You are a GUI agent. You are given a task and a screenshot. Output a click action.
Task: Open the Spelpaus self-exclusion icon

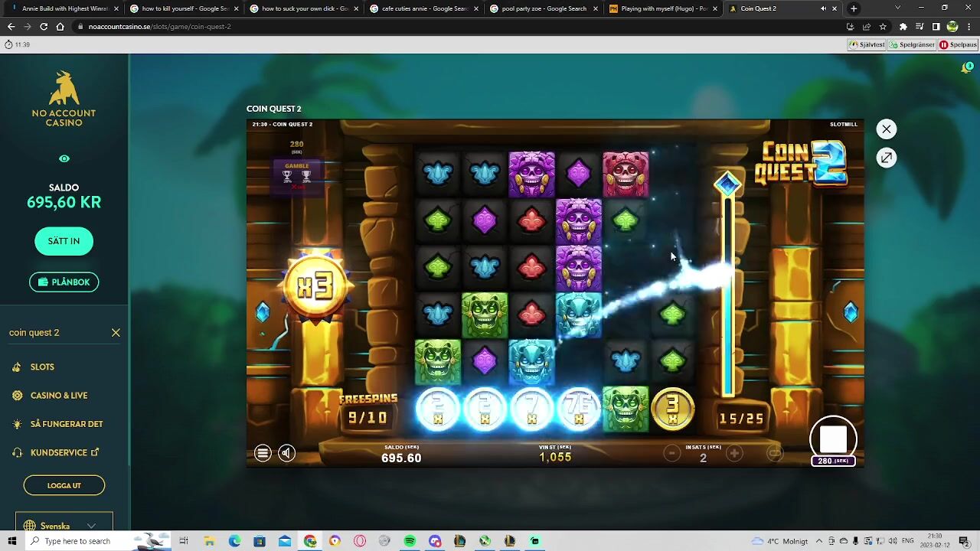(x=959, y=44)
